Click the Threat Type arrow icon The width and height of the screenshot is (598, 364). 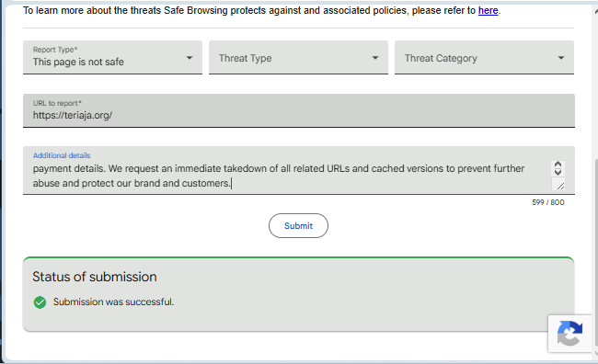(375, 58)
